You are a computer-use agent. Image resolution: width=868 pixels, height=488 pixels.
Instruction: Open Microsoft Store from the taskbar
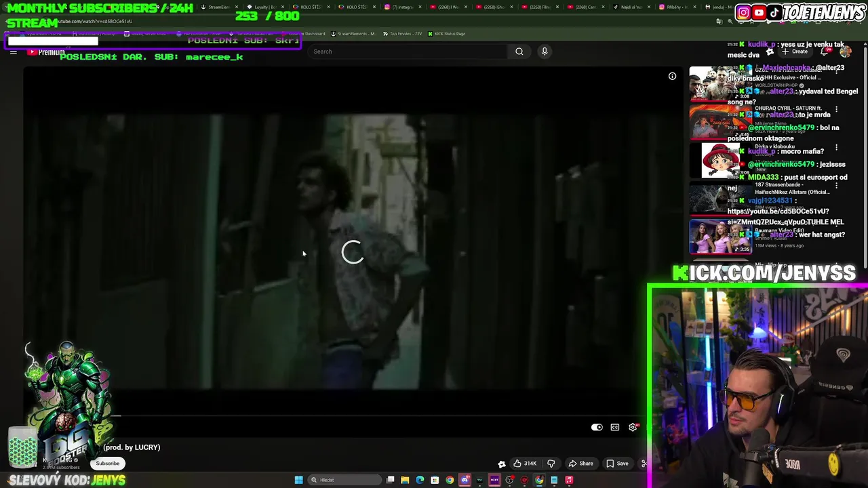435,480
